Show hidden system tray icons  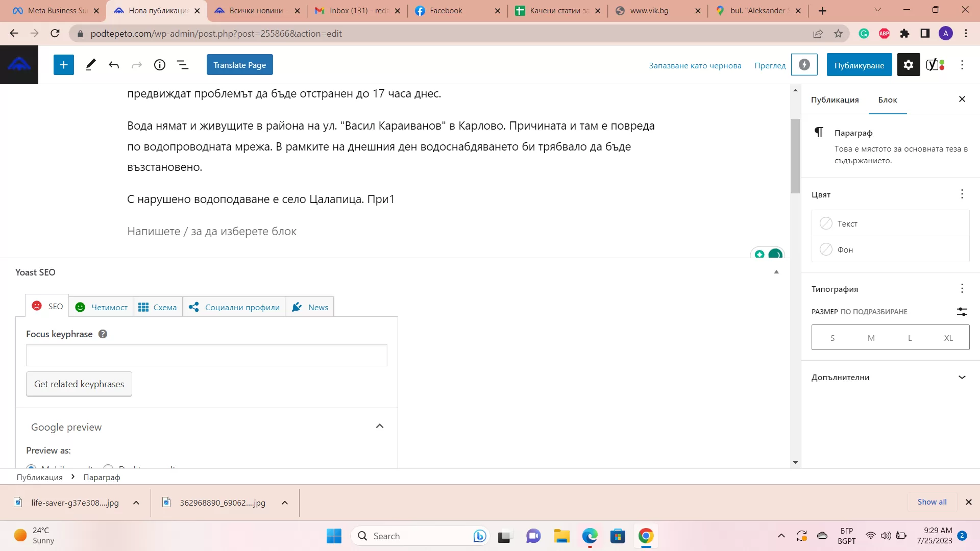[781, 536]
